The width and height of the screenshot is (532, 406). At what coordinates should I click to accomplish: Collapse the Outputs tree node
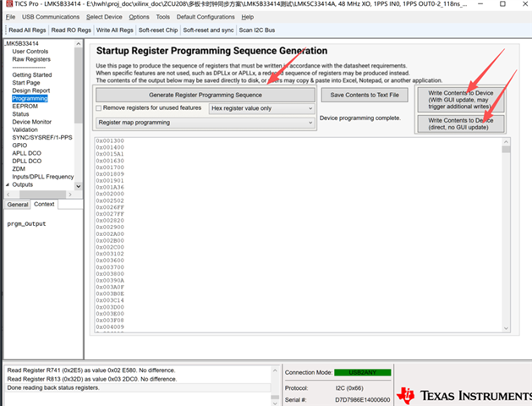click(8, 184)
